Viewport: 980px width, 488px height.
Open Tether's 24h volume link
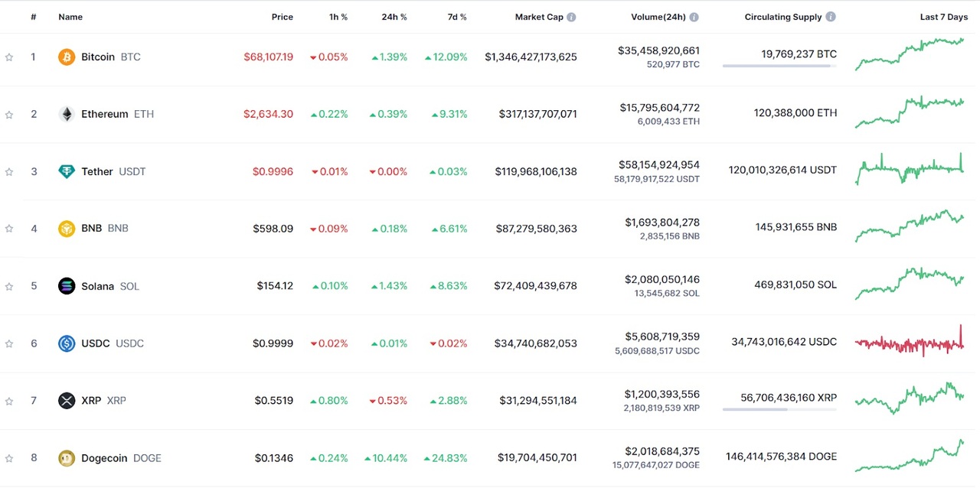[658, 164]
